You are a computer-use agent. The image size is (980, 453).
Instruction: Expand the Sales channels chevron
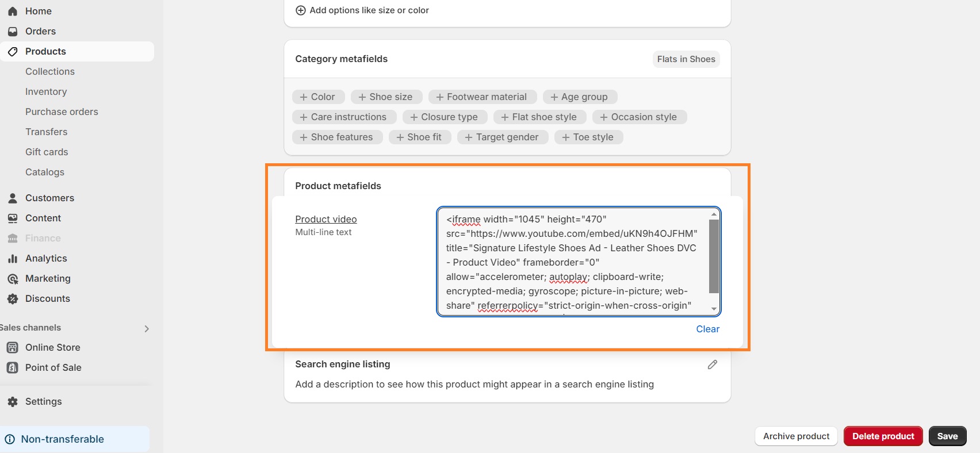point(147,329)
